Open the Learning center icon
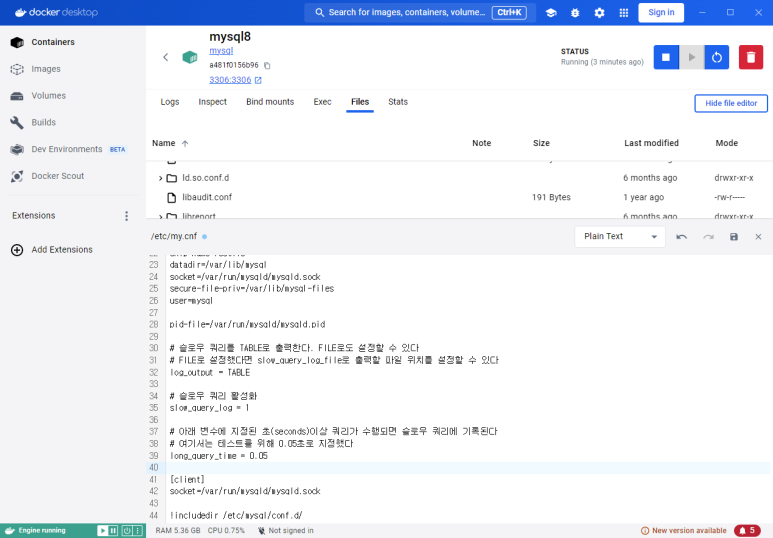 551,13
